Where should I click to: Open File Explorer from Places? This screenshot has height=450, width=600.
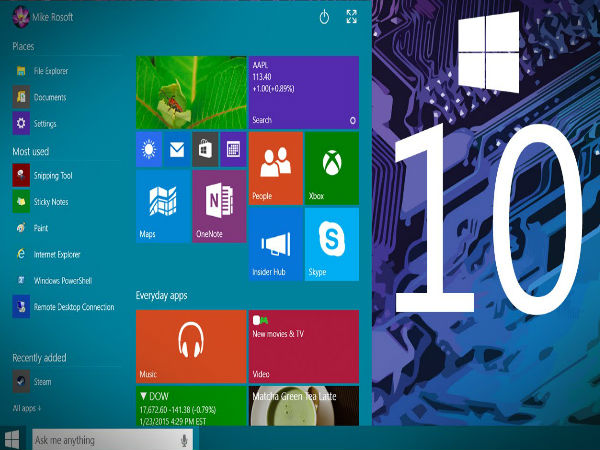tap(49, 70)
